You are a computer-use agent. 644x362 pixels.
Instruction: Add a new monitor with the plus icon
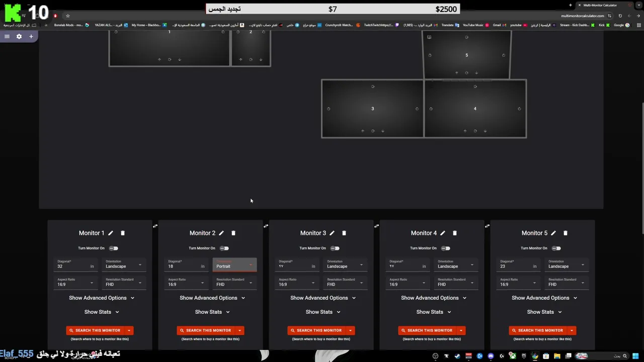pos(31,36)
